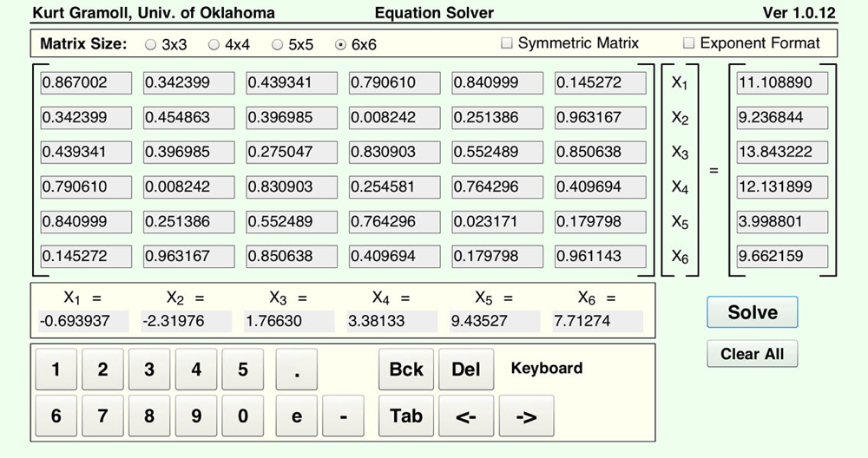Select right-hand side field 9.236844

click(782, 117)
